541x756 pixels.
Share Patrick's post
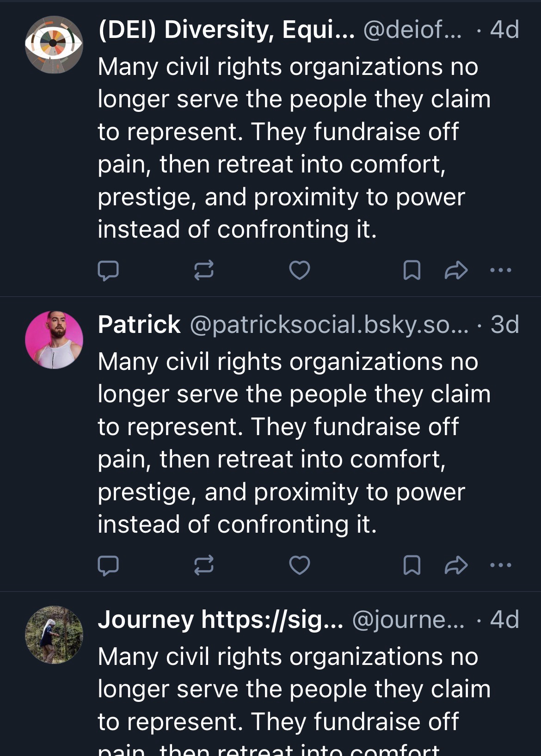456,565
